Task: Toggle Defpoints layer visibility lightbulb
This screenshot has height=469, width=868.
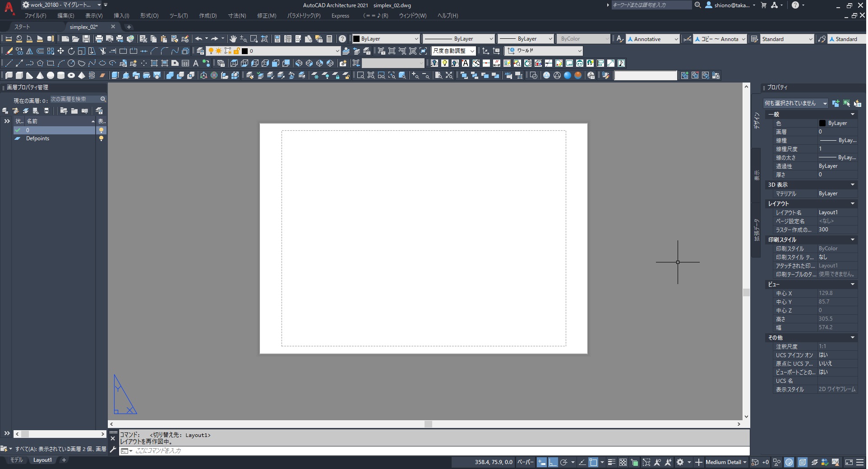Action: [102, 139]
